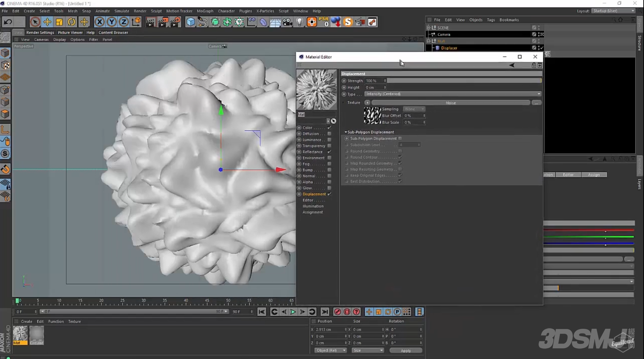The width and height of the screenshot is (644, 359).
Task: Click the Undo arrow icon in toolbar
Action: [x=8, y=22]
